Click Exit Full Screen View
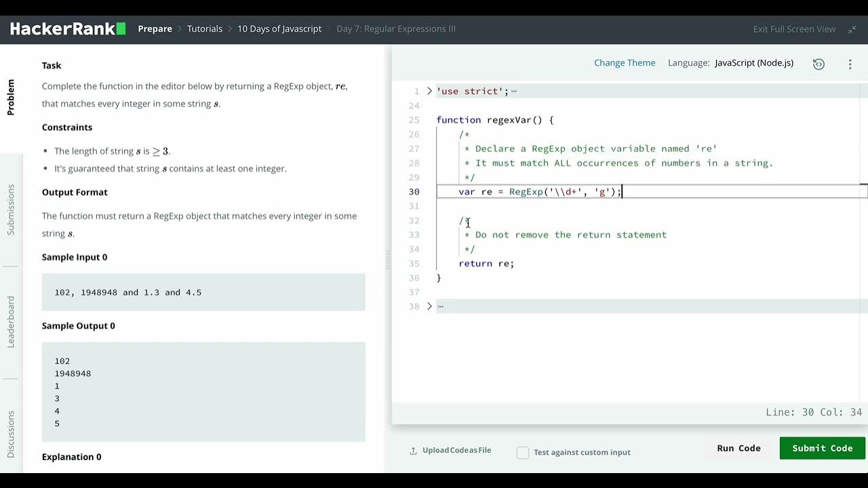This screenshot has height=488, width=868. coord(794,29)
